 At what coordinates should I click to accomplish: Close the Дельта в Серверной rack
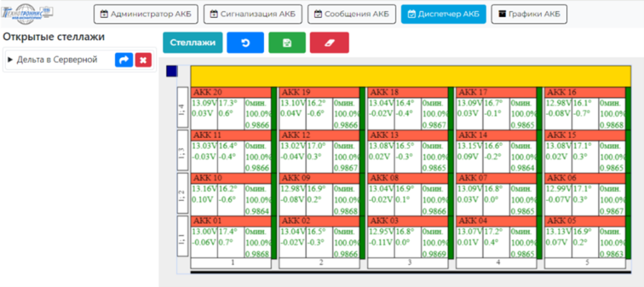pos(143,60)
